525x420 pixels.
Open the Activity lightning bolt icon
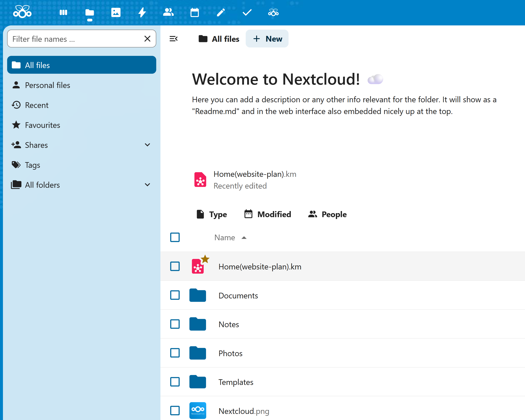tap(142, 12)
